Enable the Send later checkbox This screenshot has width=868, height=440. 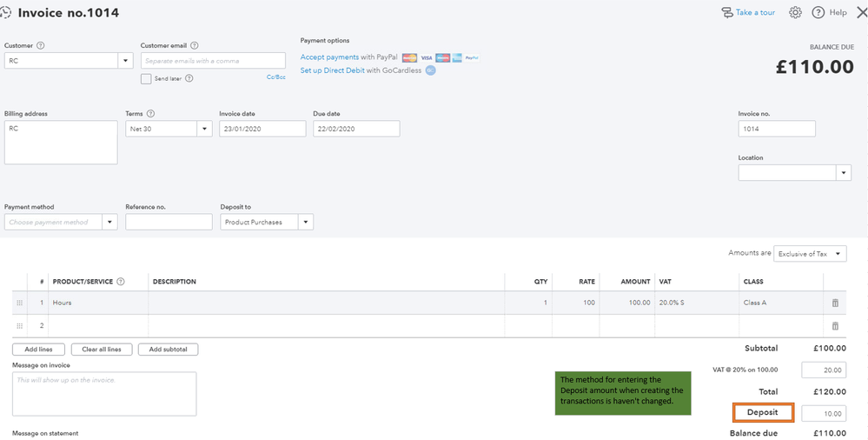(x=146, y=78)
